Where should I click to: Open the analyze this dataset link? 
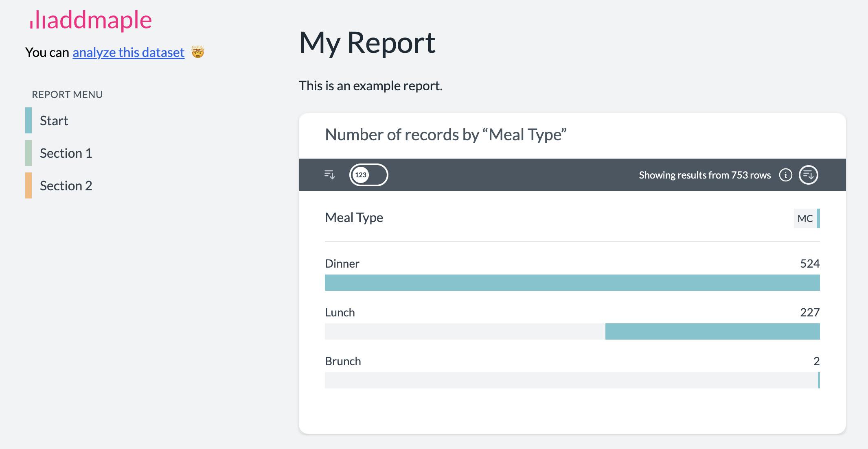click(x=128, y=52)
